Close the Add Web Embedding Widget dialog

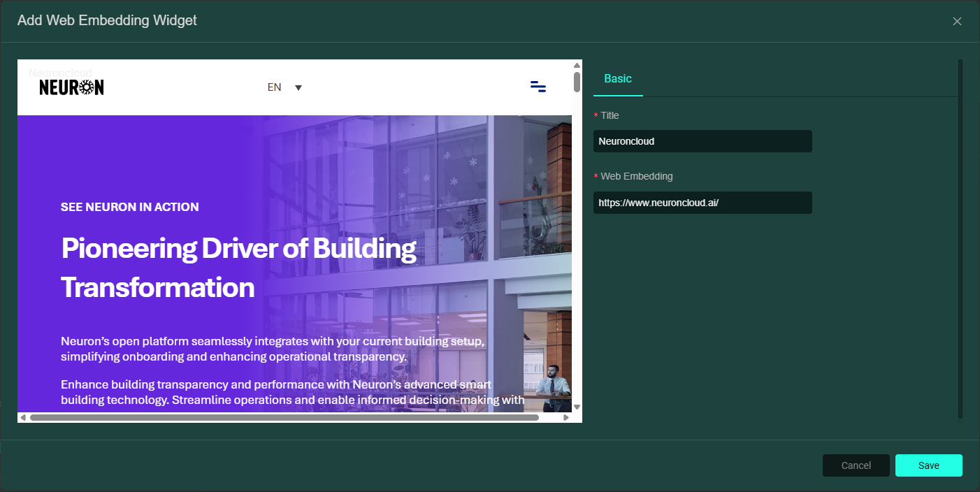[x=957, y=22]
